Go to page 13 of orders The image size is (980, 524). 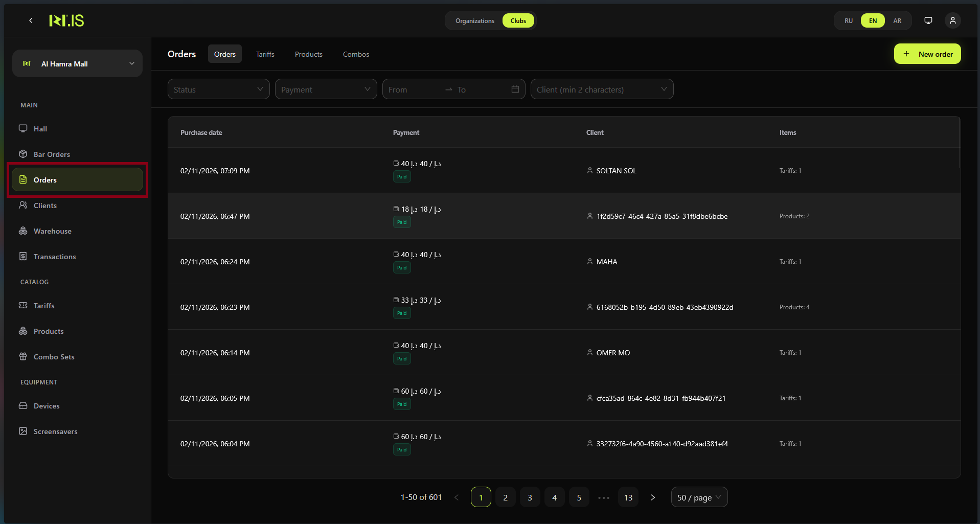click(x=628, y=497)
